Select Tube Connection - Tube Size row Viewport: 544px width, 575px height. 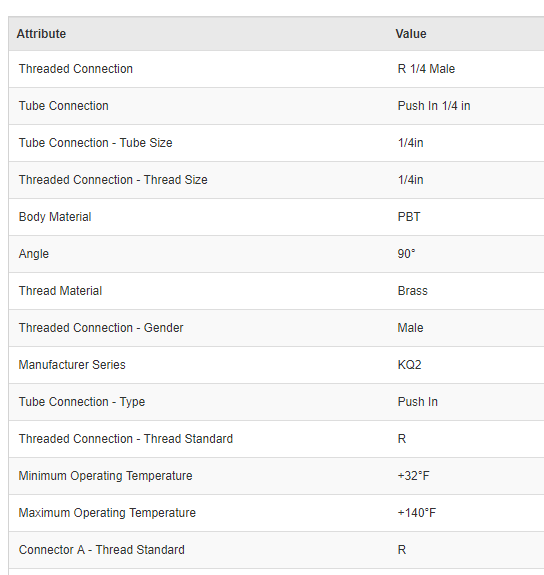(276, 143)
